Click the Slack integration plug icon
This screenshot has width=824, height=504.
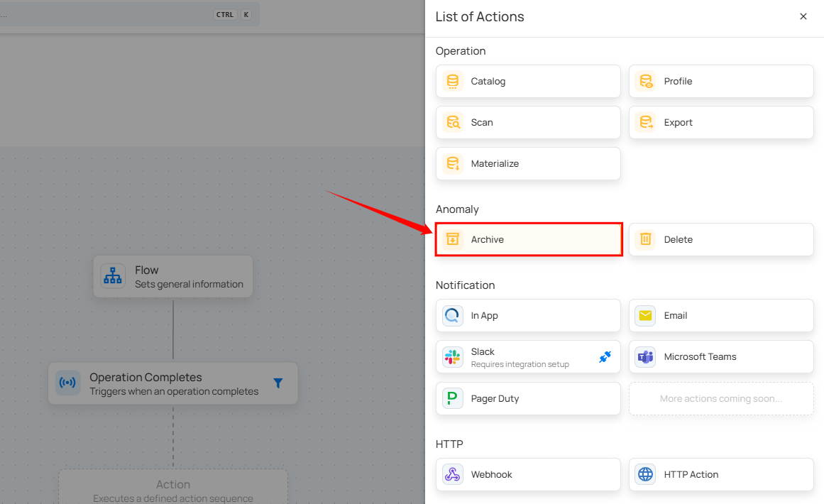pos(605,357)
